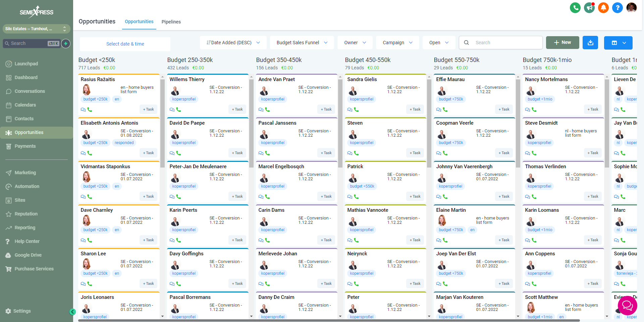644x322 pixels.
Task: Open conversation icon on Rasius Ražaitis card
Action: [x=83, y=110]
